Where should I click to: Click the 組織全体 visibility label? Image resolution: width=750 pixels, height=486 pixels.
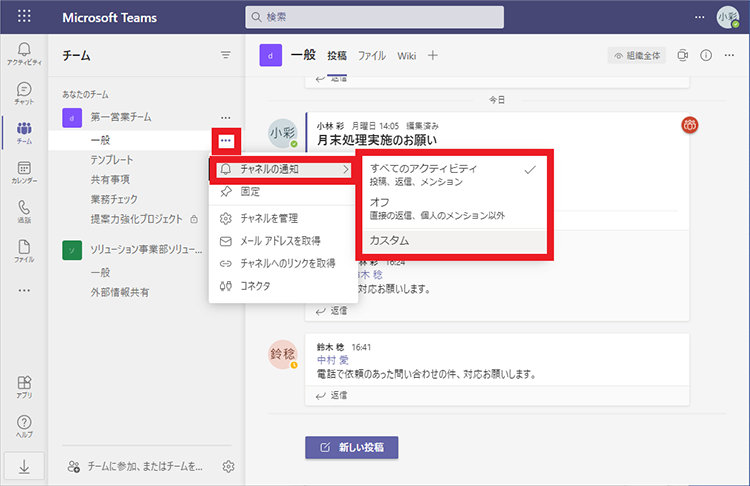[x=637, y=55]
